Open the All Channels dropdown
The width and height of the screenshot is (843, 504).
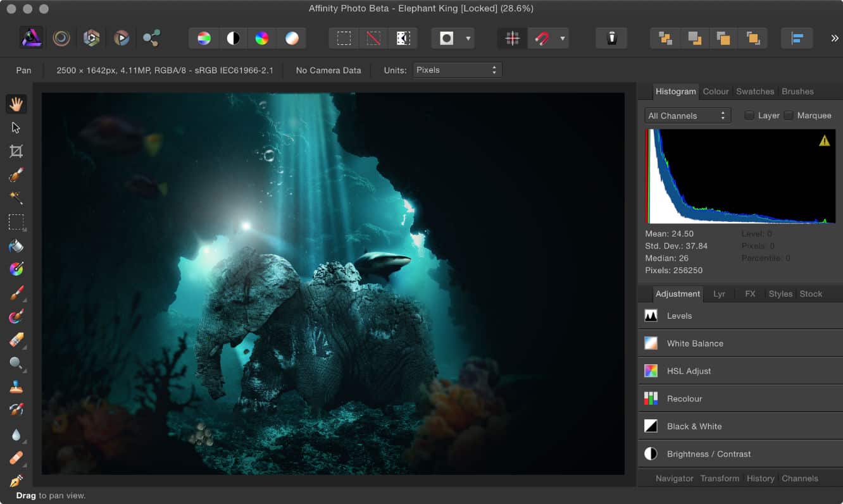(687, 115)
